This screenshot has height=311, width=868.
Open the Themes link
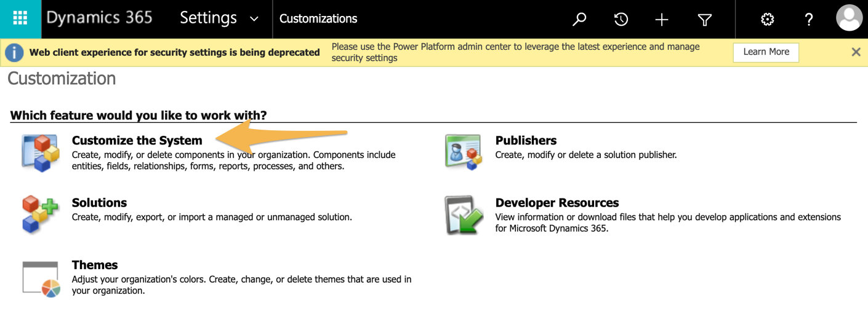click(x=95, y=265)
